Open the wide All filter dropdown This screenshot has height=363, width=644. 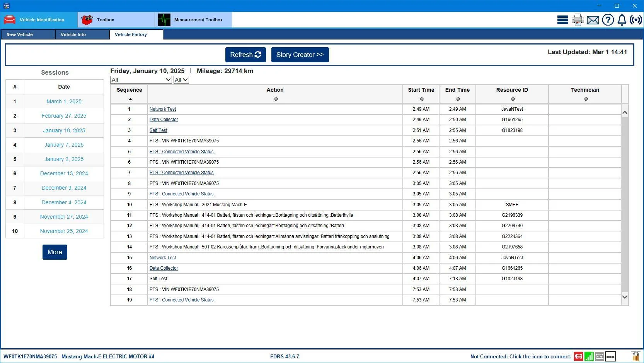141,80
